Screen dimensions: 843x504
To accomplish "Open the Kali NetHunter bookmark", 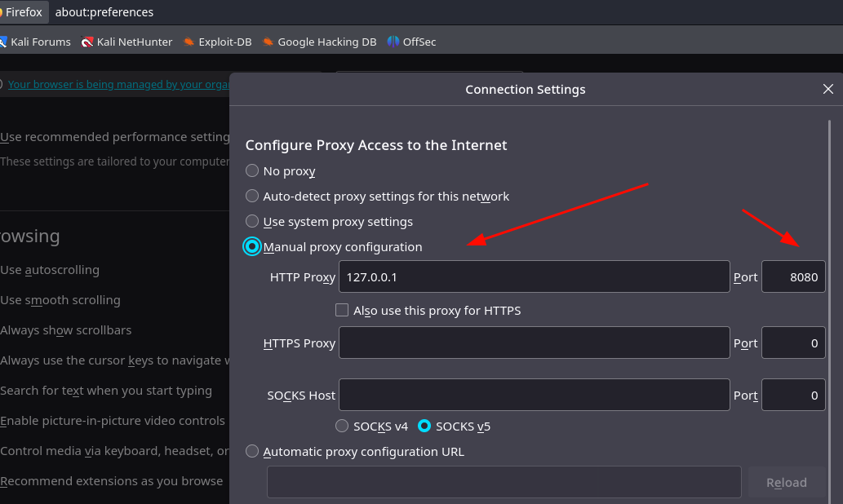I will pyautogui.click(x=126, y=42).
